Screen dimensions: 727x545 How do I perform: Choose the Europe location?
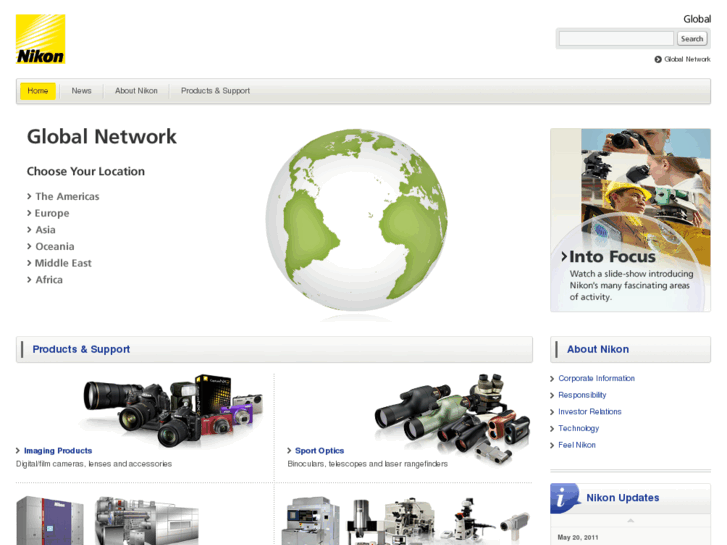tap(52, 213)
